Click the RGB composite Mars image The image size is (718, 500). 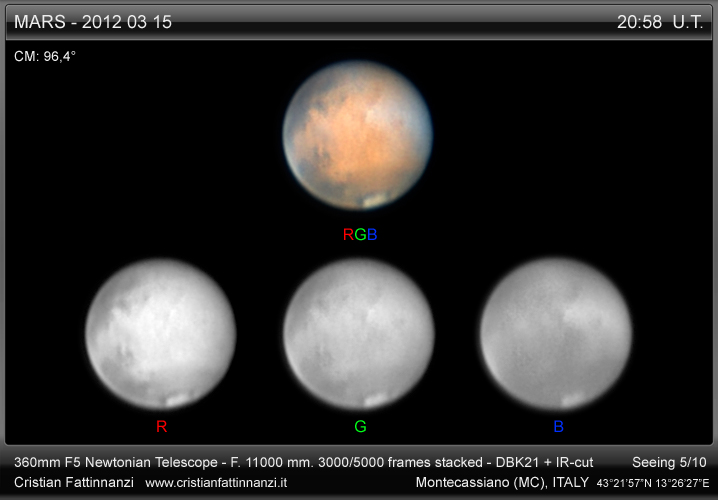click(358, 136)
